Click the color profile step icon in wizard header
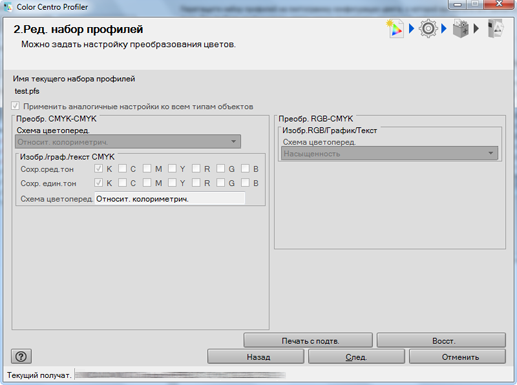The image size is (517, 385). click(395, 29)
